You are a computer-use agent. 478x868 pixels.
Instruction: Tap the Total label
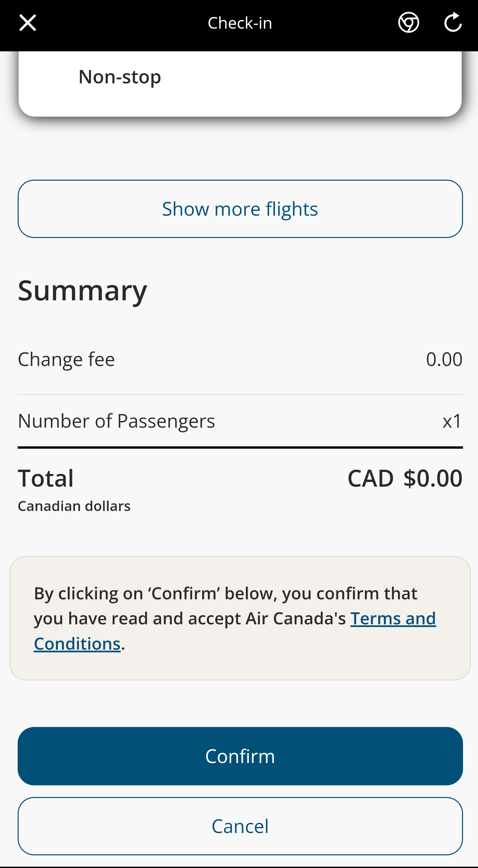pyautogui.click(x=46, y=478)
